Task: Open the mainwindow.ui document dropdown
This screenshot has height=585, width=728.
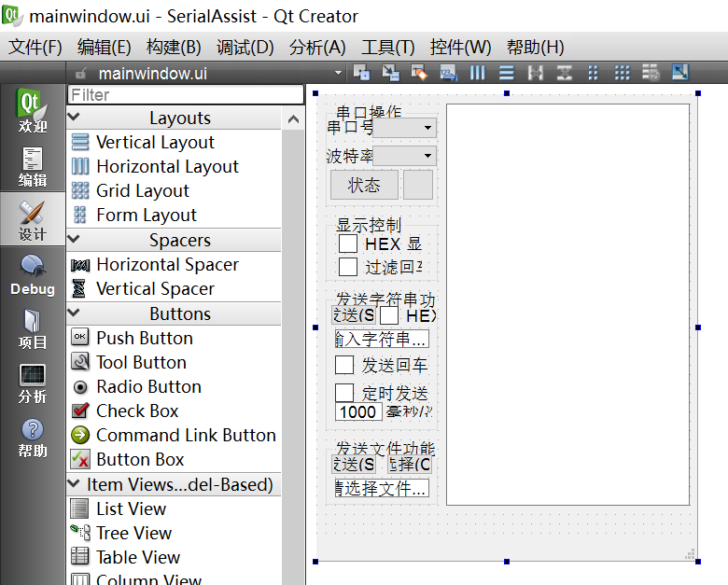Action: coord(338,74)
